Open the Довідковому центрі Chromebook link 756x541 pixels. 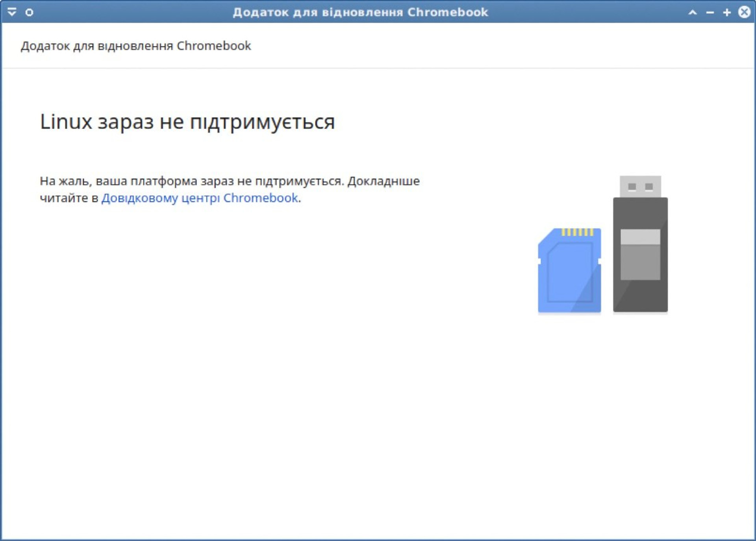(x=200, y=198)
